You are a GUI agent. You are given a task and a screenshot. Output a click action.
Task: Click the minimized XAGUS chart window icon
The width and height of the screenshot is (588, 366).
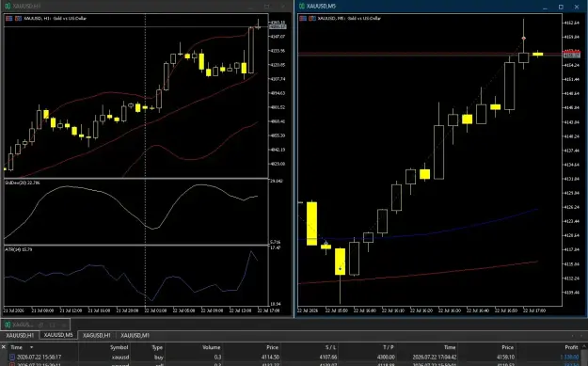pyautogui.click(x=8, y=325)
